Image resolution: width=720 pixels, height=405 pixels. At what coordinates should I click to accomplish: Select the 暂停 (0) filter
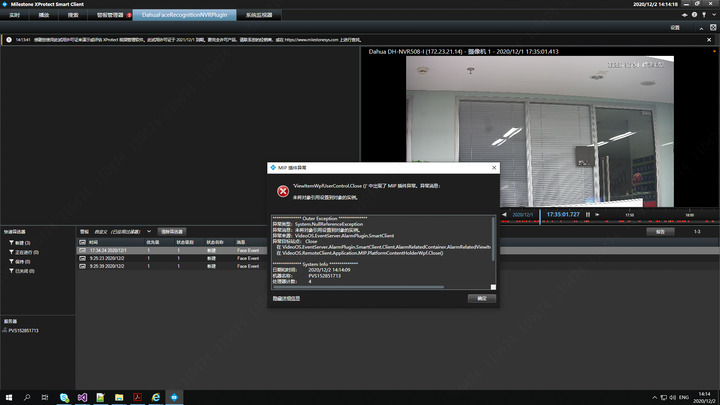tap(22, 262)
